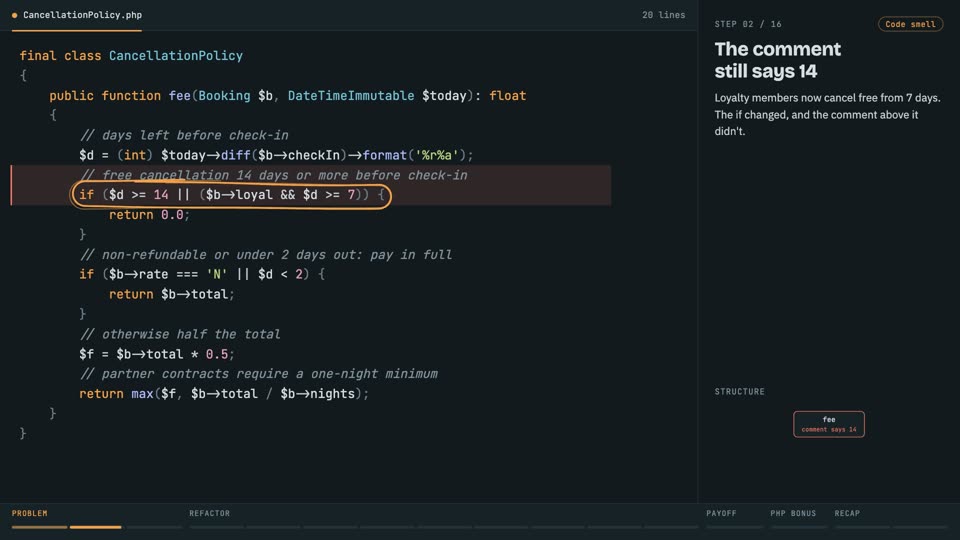The image size is (960, 540).
Task: Jump to the RECAP section
Action: tap(847, 513)
